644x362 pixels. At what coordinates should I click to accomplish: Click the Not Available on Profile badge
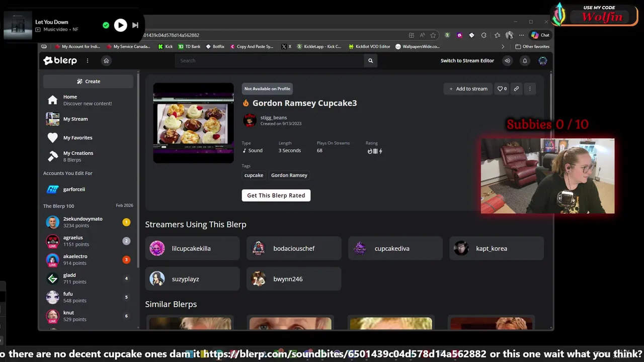pos(267,89)
